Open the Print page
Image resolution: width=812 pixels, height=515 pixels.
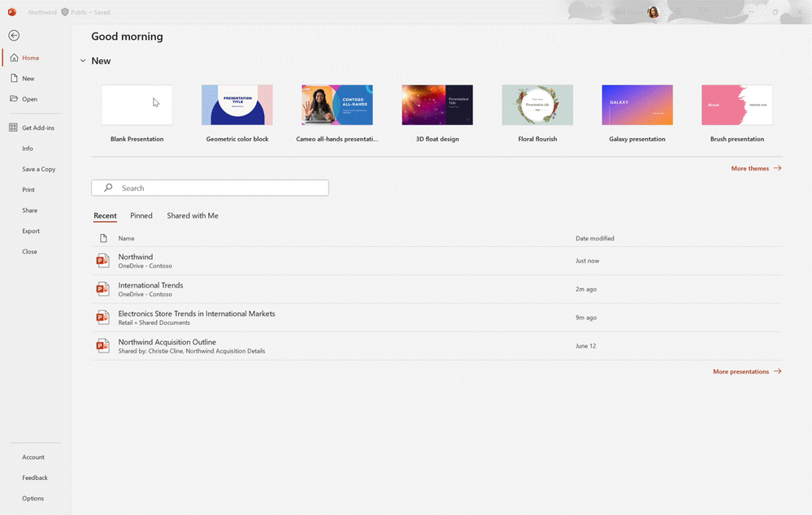click(x=28, y=190)
